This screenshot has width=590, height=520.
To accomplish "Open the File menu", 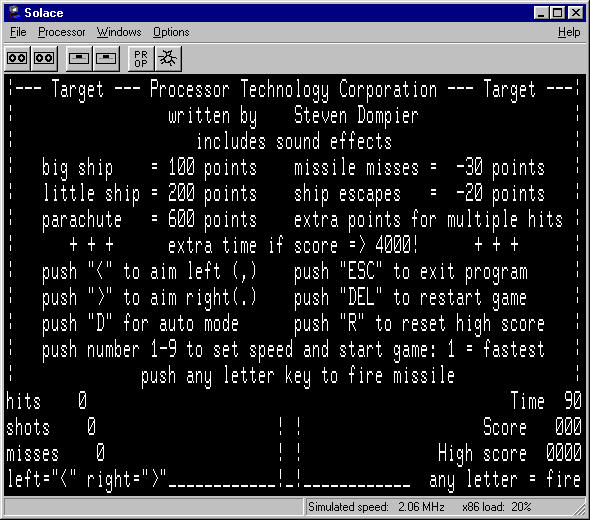I will coord(18,32).
